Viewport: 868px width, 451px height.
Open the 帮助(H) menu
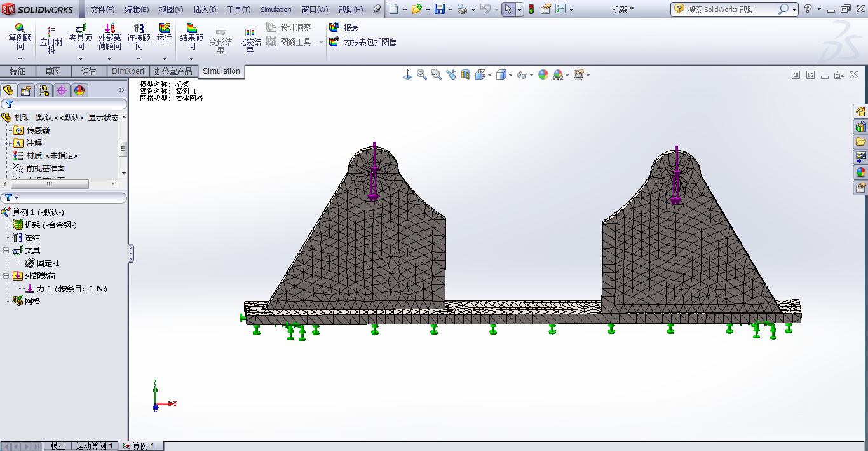tap(351, 10)
